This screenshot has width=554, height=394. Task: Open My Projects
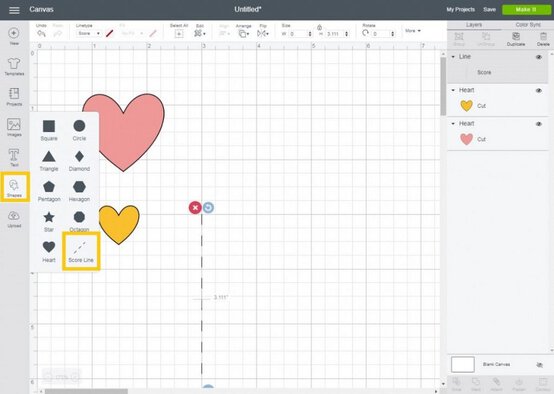tap(460, 10)
